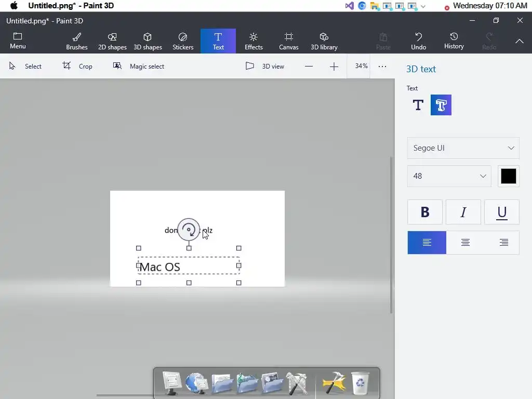Toggle 3D view
This screenshot has width=532, height=399.
pos(264,66)
